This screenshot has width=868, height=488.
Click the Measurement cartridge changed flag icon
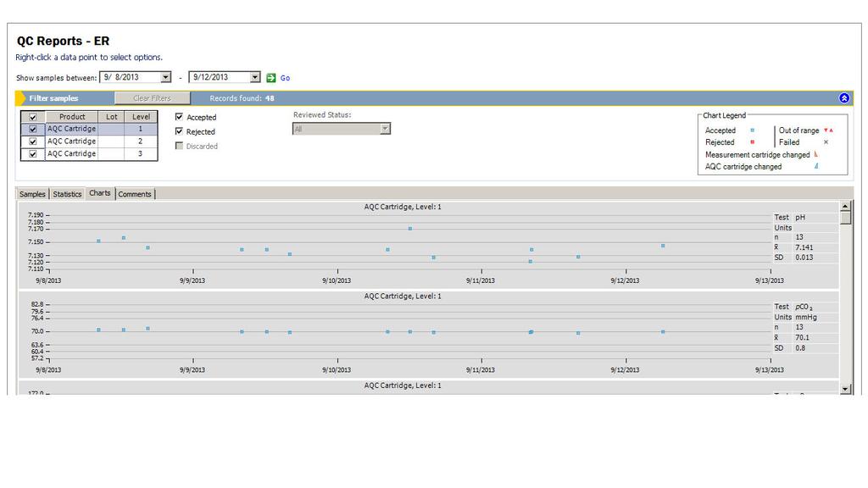tap(816, 155)
